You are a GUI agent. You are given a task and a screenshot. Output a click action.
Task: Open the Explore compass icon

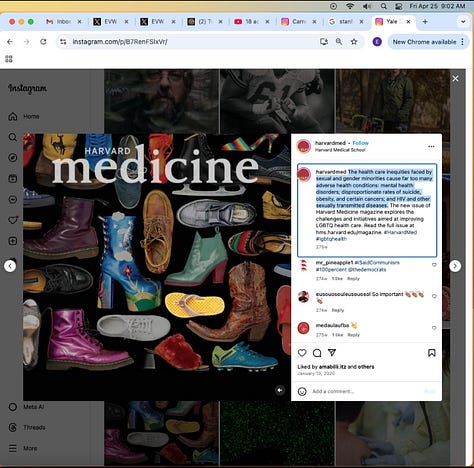click(x=13, y=158)
